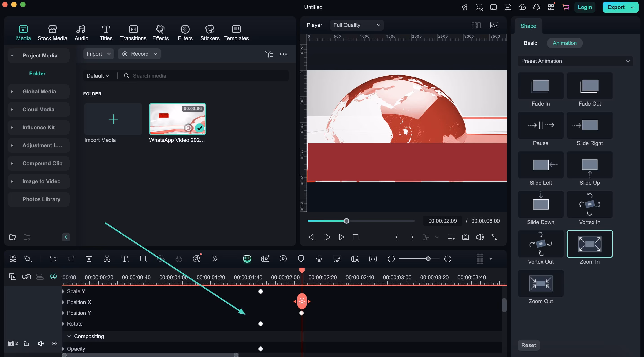The image size is (644, 357).
Task: Expand the Preset Animation dropdown
Action: click(575, 61)
